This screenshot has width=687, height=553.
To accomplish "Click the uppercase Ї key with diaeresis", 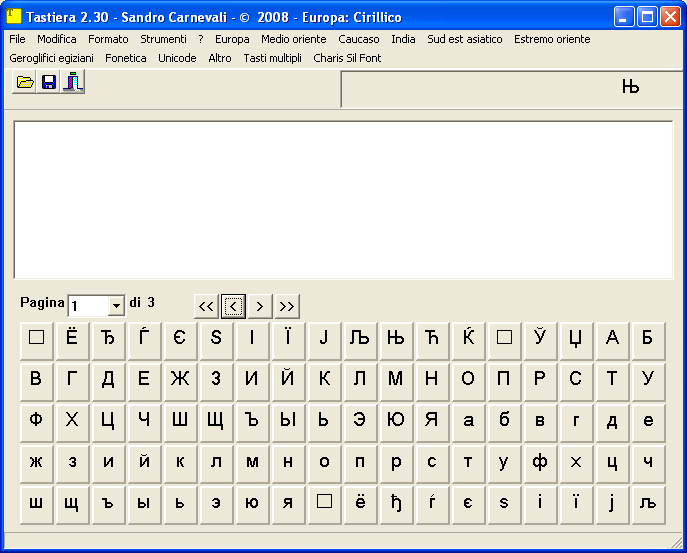I will click(288, 341).
